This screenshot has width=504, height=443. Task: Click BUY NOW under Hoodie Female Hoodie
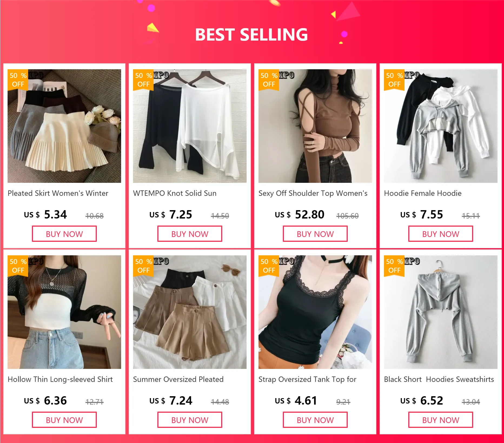(x=441, y=234)
